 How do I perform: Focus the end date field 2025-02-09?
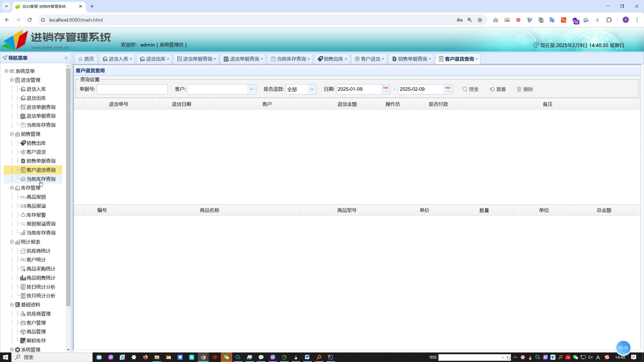(421, 89)
